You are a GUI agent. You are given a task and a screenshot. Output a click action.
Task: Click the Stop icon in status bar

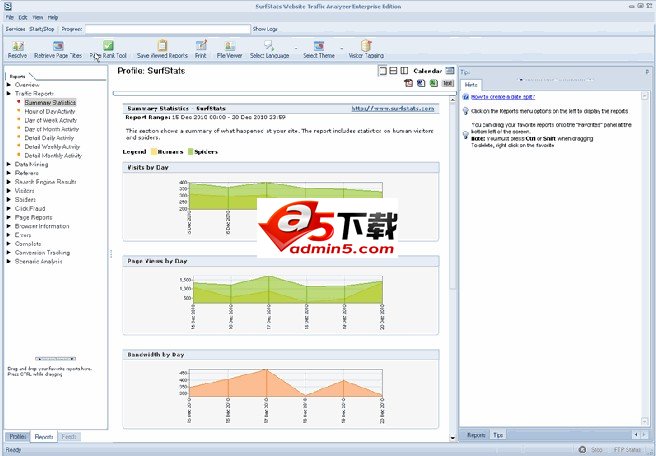tap(582, 450)
